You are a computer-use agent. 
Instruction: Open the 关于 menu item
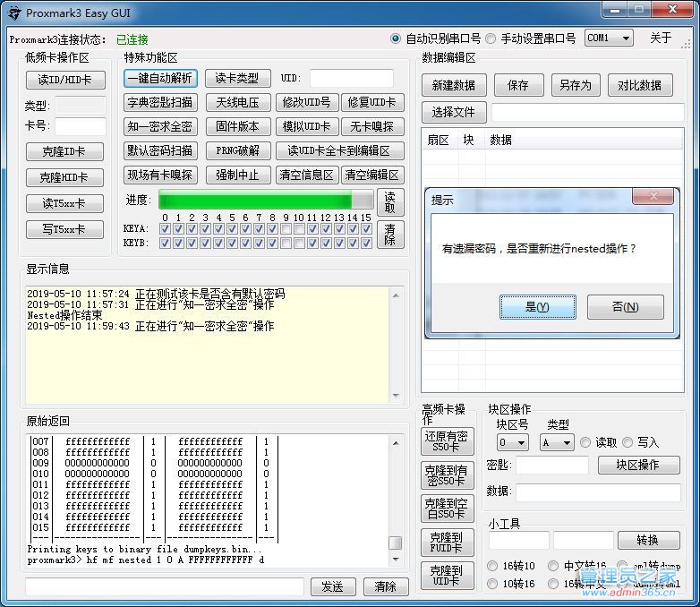click(661, 38)
